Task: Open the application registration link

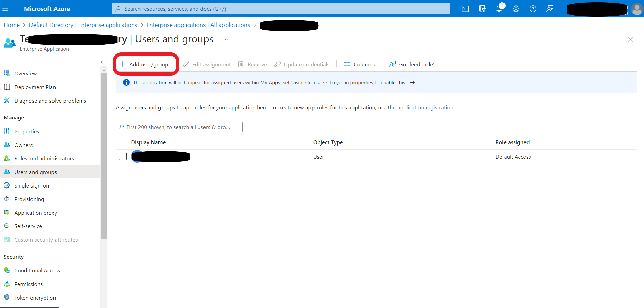Action: (x=425, y=107)
